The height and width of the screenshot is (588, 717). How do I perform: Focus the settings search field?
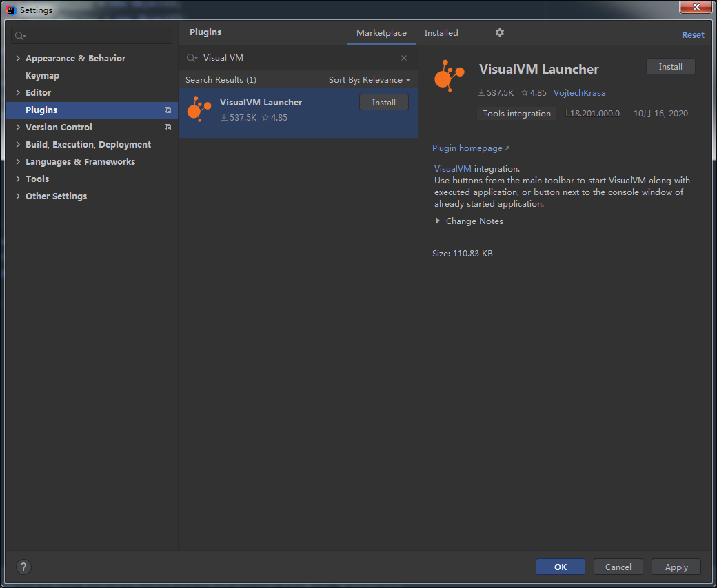(92, 36)
